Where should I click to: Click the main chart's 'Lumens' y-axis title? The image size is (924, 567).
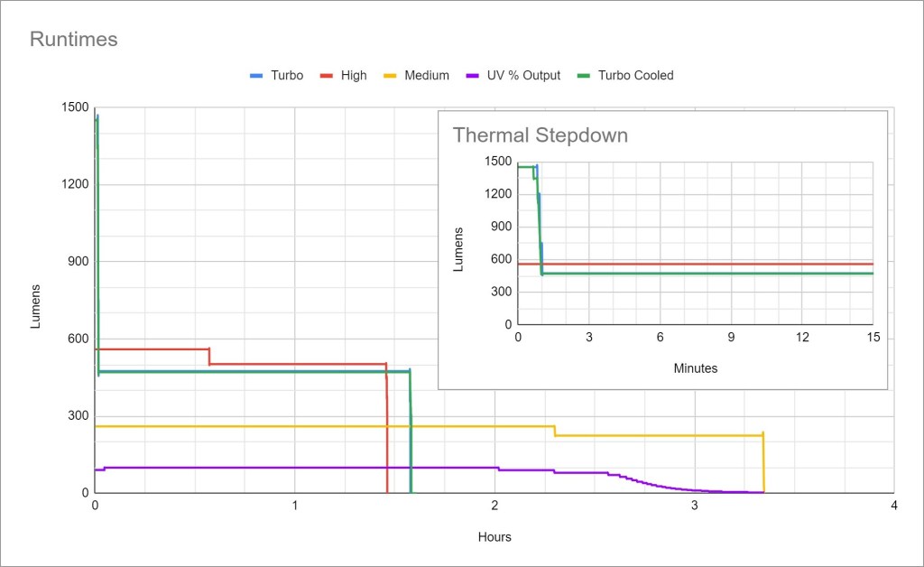[x=37, y=306]
